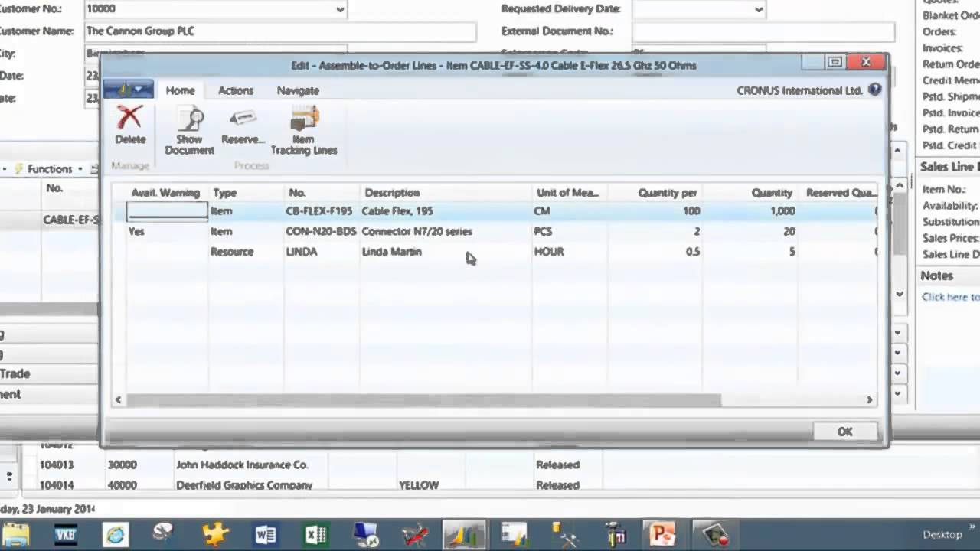
Task: Click the active Dynamics NAV chart taskbar icon
Action: [464, 534]
